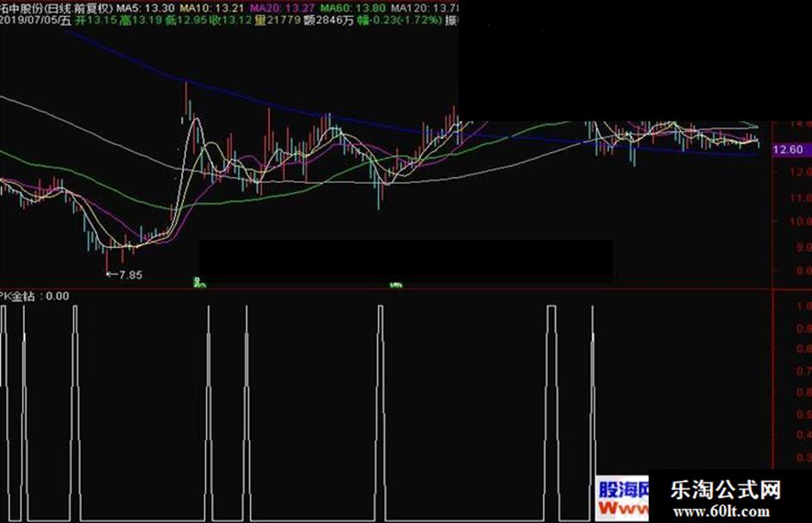Click the open price 开13.15
Viewport: 812px width, 523px height.
[95, 21]
